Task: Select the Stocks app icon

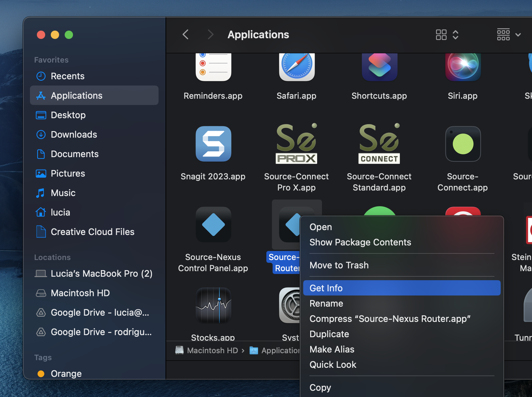Action: coord(213,305)
